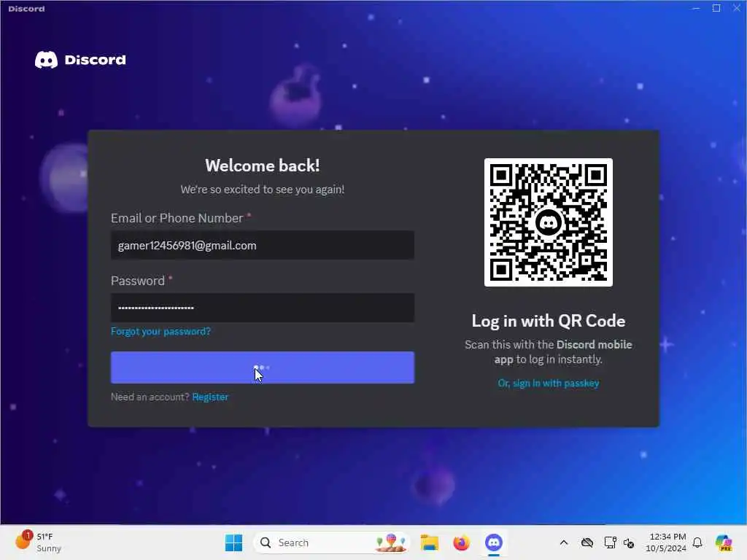Image resolution: width=747 pixels, height=560 pixels.
Task: Click the Welcome back! heading
Action: pyautogui.click(x=263, y=166)
